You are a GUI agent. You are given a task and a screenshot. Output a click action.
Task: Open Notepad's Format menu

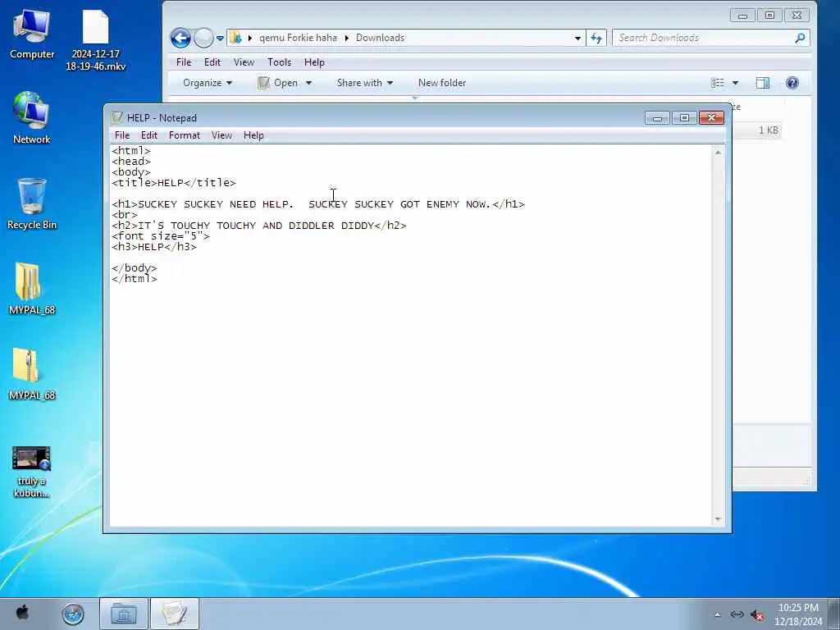[x=185, y=135]
